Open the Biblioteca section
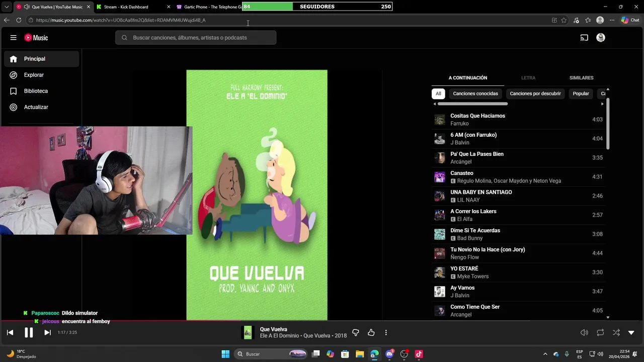Image resolution: width=644 pixels, height=362 pixels. coord(42,91)
